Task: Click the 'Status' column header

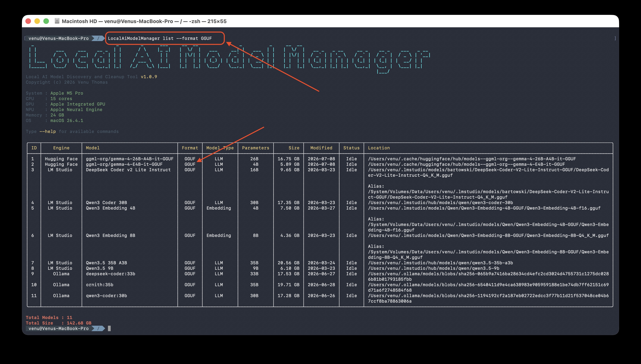Action: 352,148
